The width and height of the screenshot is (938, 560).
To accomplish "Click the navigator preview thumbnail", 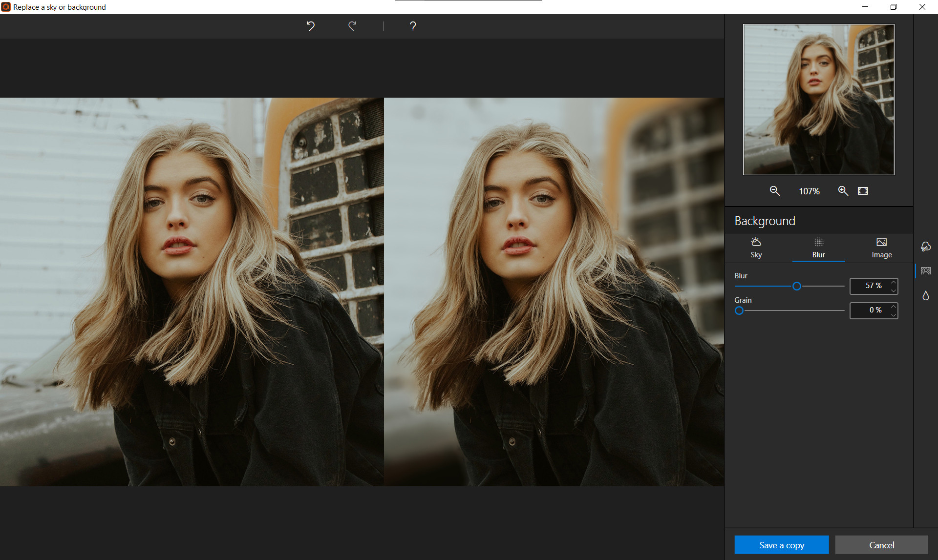I will (818, 100).
